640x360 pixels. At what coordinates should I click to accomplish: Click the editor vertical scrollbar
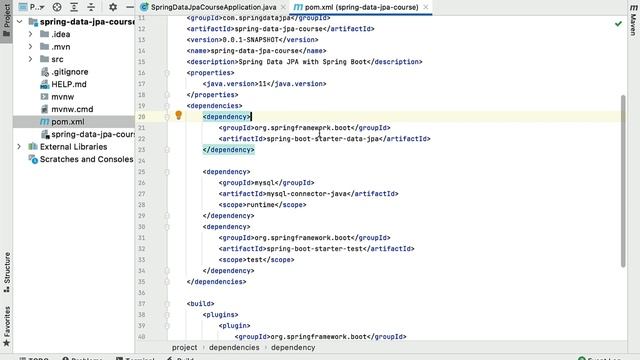click(623, 181)
